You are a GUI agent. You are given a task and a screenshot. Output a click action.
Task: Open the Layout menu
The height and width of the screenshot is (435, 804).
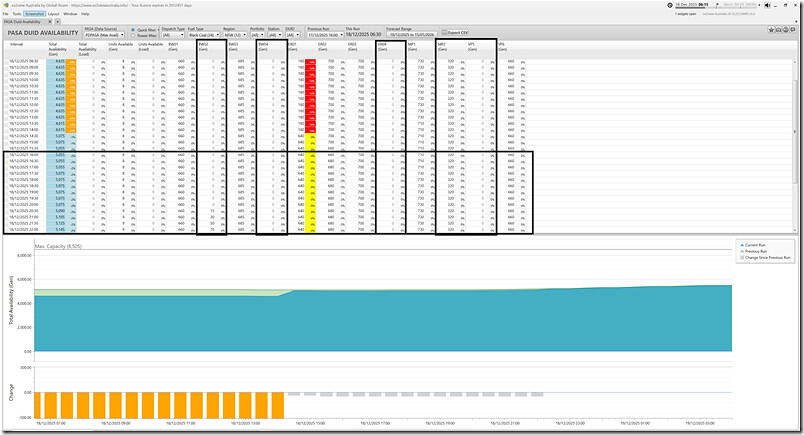point(54,14)
